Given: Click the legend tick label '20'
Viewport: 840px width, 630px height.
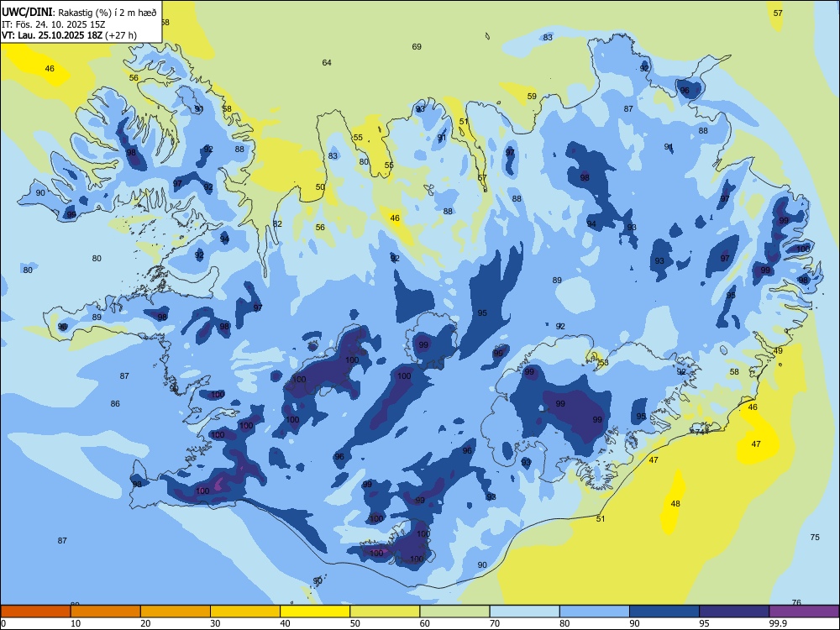Looking at the screenshot, I should [145, 623].
